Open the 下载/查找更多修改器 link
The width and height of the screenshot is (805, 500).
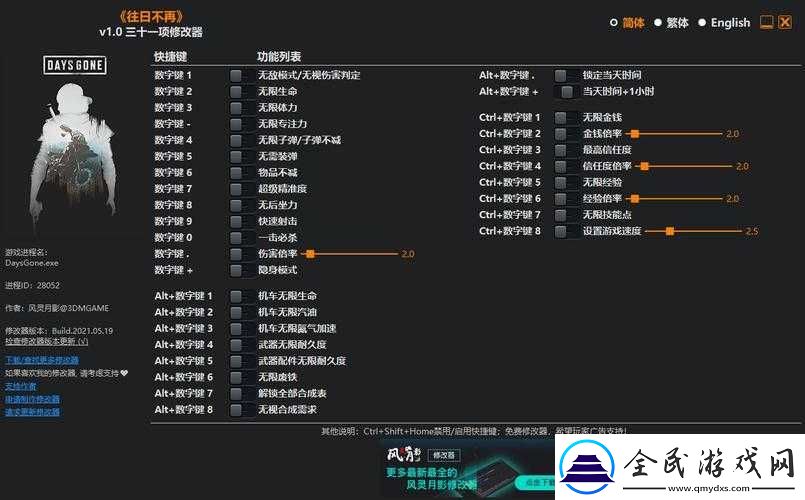click(42, 360)
